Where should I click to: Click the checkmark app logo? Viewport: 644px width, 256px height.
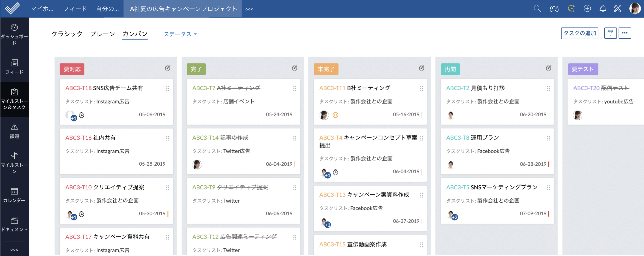[x=12, y=8]
